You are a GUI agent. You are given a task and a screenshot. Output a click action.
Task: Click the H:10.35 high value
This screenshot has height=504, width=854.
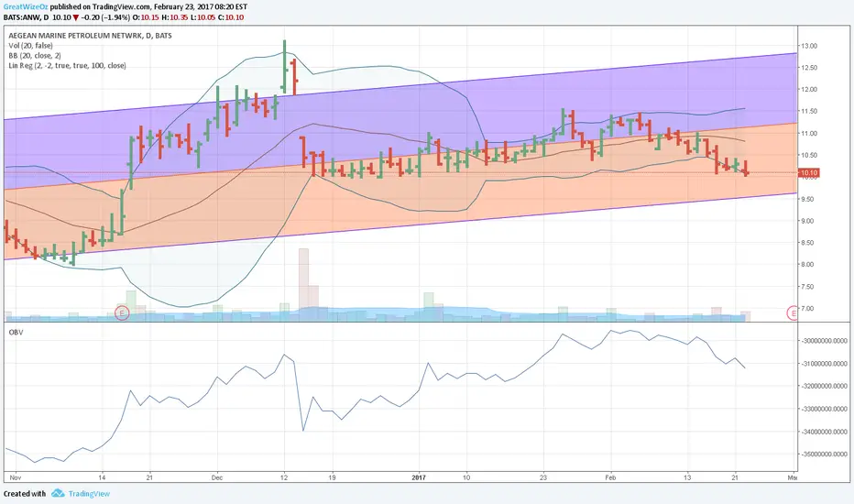click(x=175, y=17)
